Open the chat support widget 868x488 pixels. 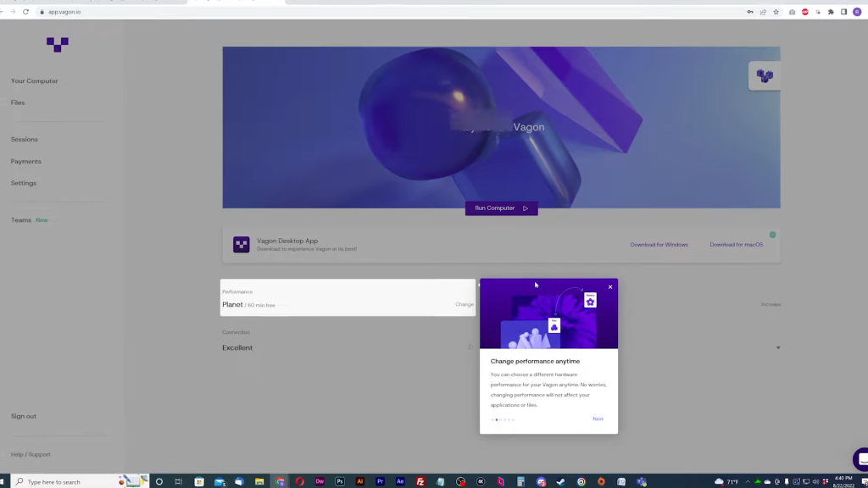click(861, 459)
